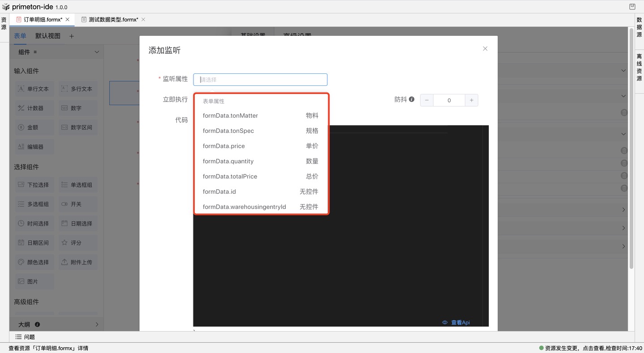Increase the 防抖 value with plus button
Viewport: 644px width, 353px height.
tap(471, 100)
